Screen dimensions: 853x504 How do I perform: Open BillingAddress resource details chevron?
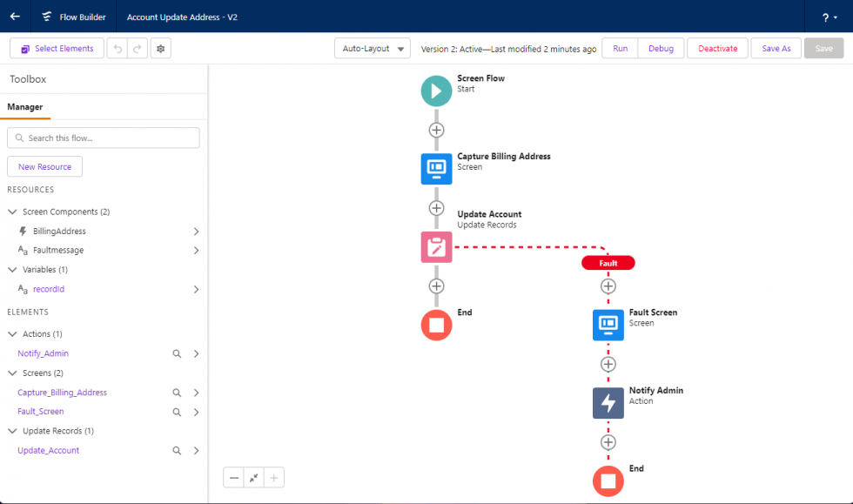197,232
